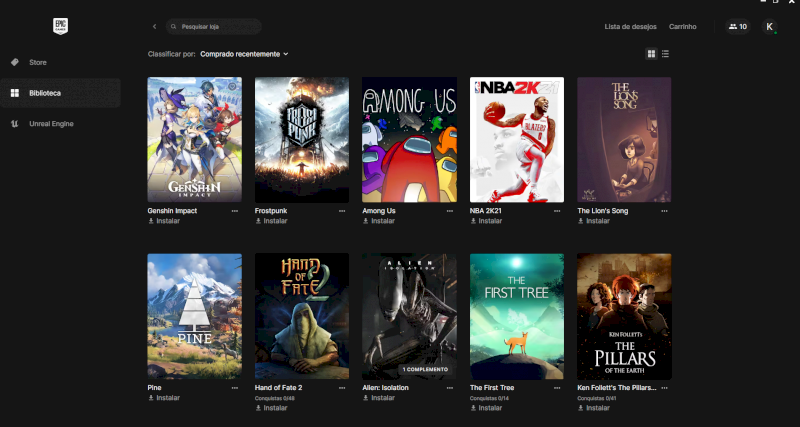Image resolution: width=800 pixels, height=427 pixels.
Task: Open Unreal Engine in the sidebar
Action: coord(50,123)
